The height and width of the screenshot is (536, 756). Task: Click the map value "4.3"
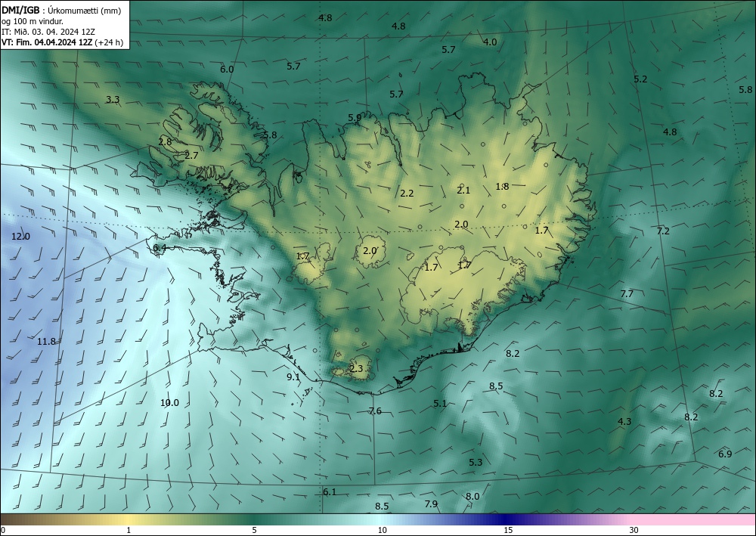624,421
